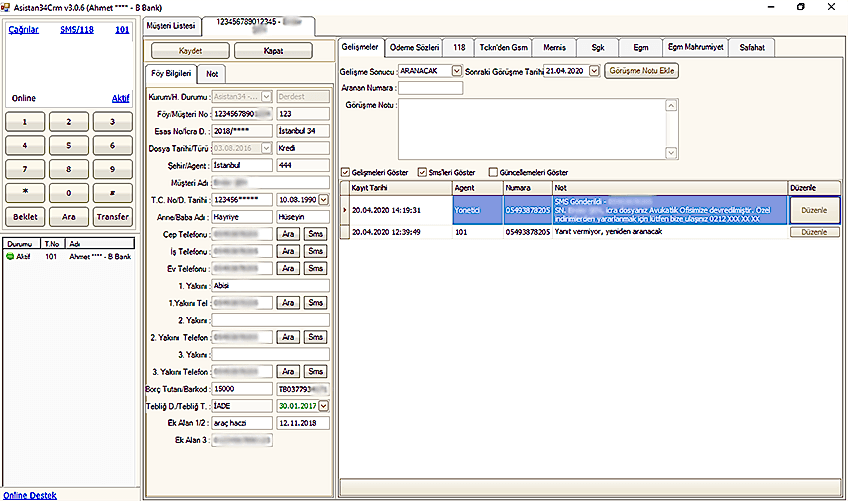
Task: Uncheck the Sms'leri Göster checkbox
Action: point(421,171)
